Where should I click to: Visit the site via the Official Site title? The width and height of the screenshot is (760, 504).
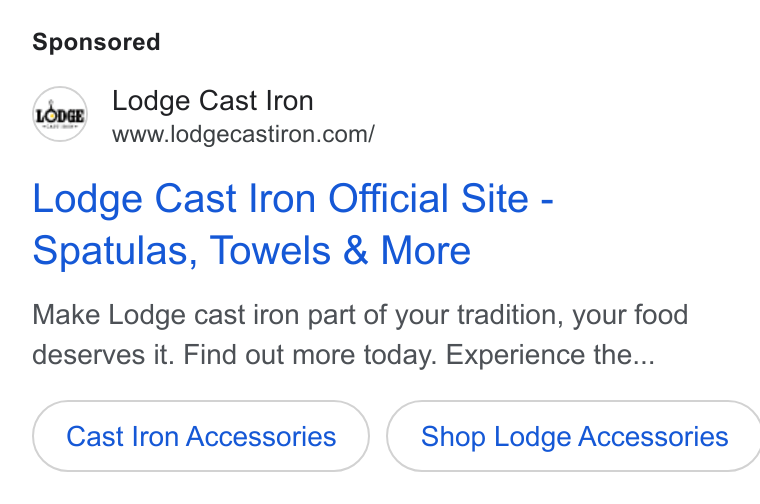coord(293,224)
